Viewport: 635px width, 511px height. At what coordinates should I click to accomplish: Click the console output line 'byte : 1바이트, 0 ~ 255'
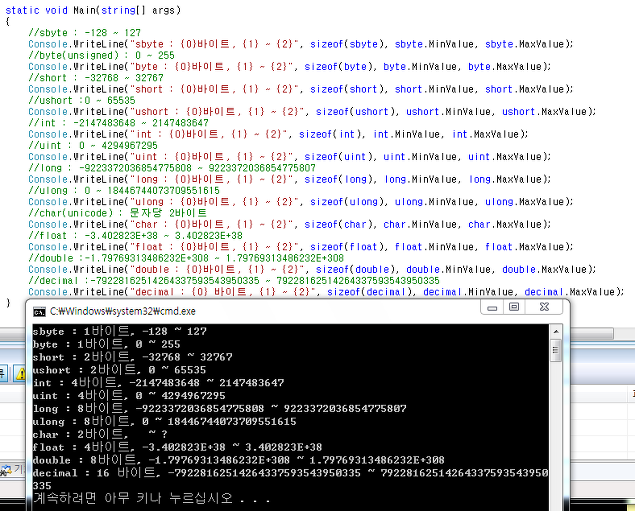107,345
